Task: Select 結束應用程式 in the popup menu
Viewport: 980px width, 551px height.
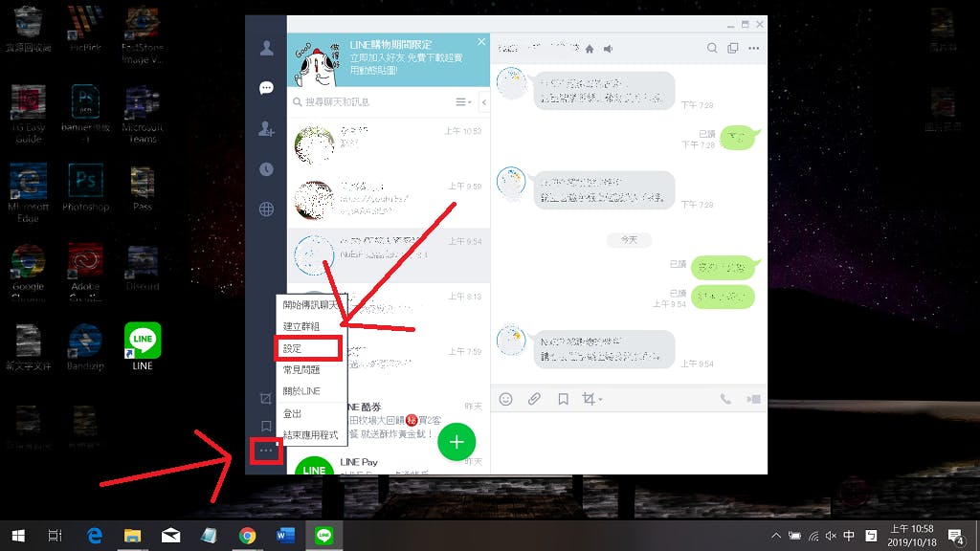Action: coord(311,435)
